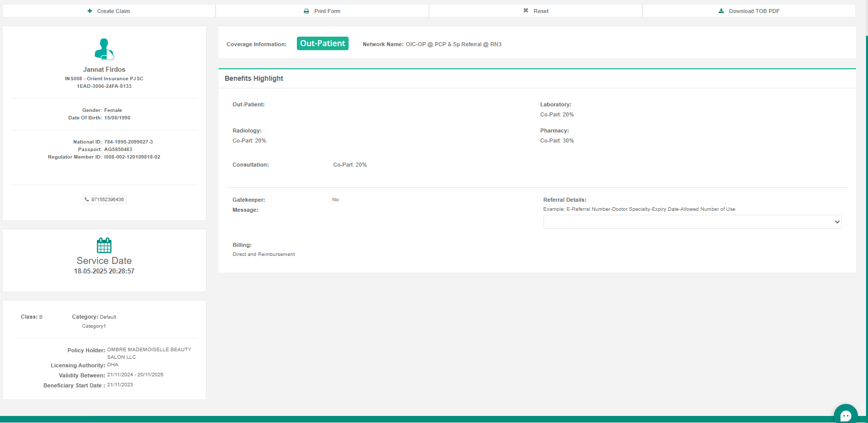The width and height of the screenshot is (868, 423).
Task: Click the Referral Details dropdown arrow
Action: (837, 222)
